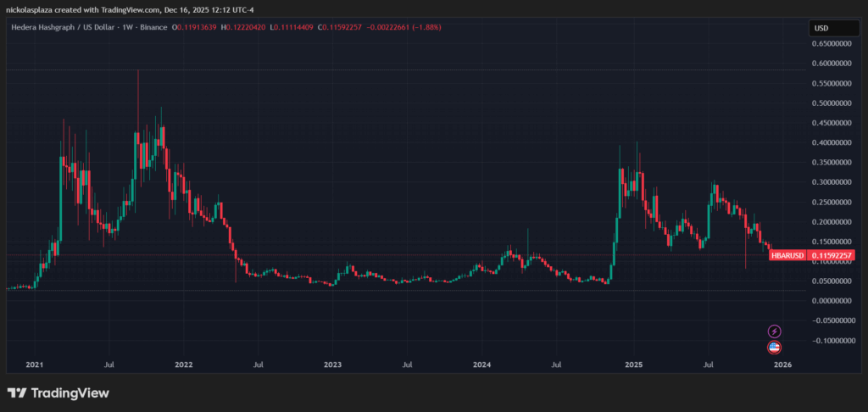This screenshot has height=412, width=868.
Task: Click the 0.00000000 price axis level
Action: point(834,301)
